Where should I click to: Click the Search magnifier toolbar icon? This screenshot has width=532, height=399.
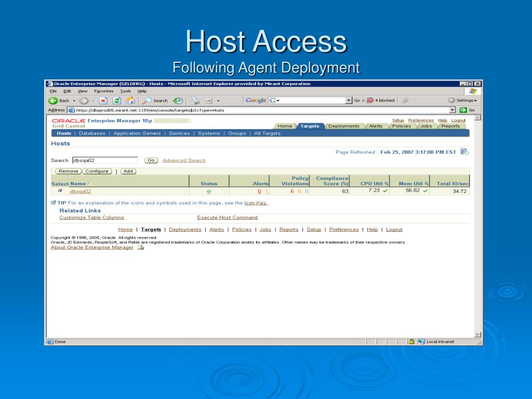(147, 100)
